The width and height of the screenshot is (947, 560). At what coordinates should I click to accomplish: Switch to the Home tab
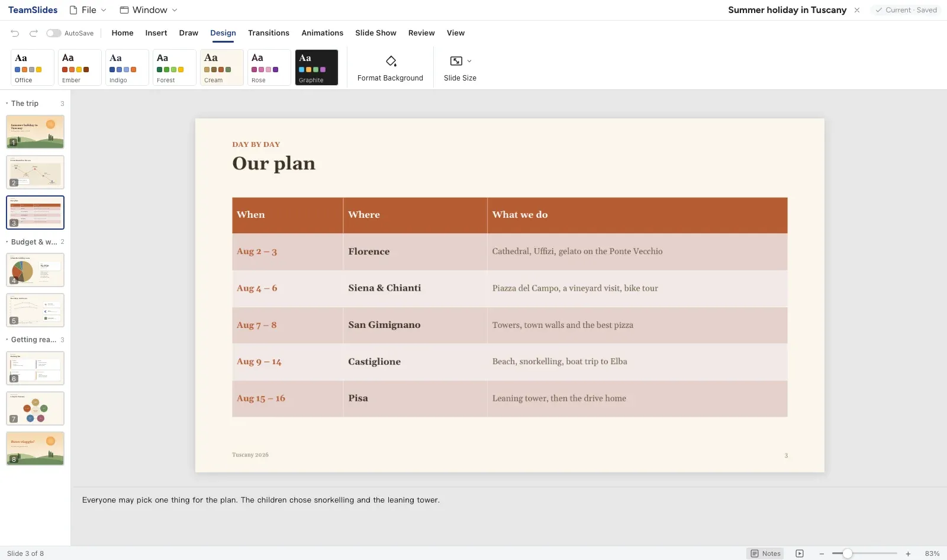click(123, 33)
